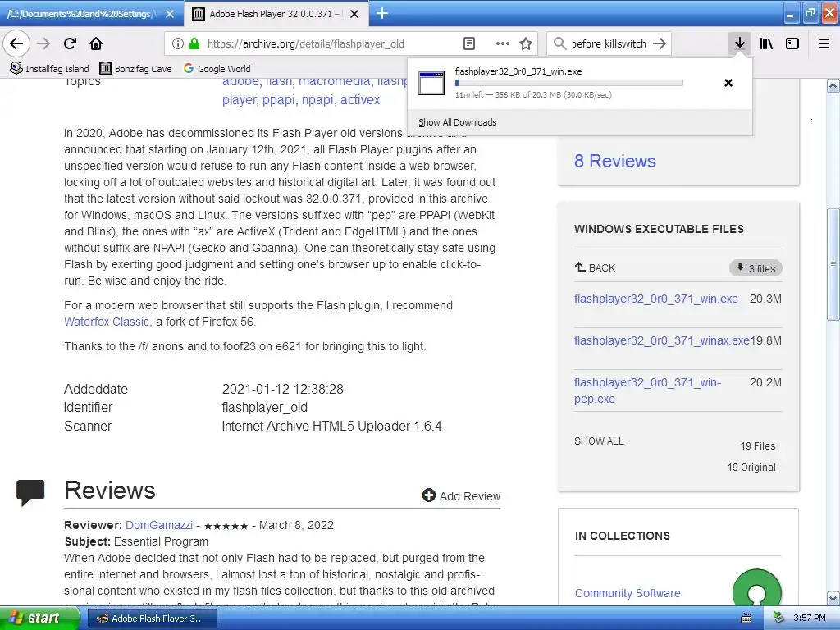Click the system tray network icon
Viewport: 840px width, 630px height.
click(779, 618)
